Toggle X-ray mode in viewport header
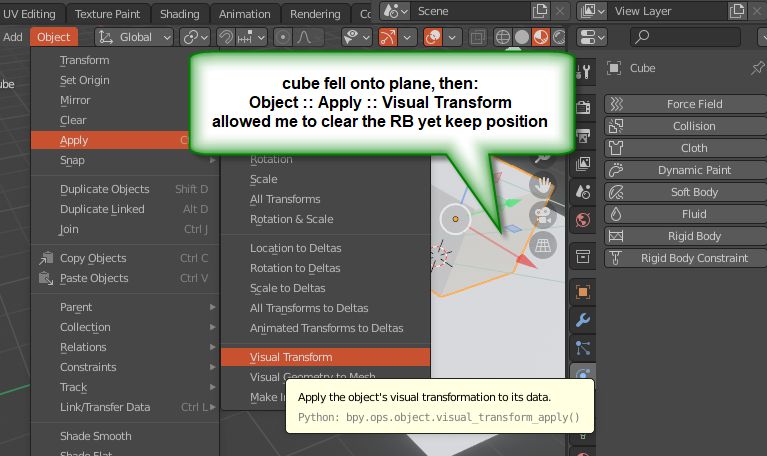 [x=477, y=37]
